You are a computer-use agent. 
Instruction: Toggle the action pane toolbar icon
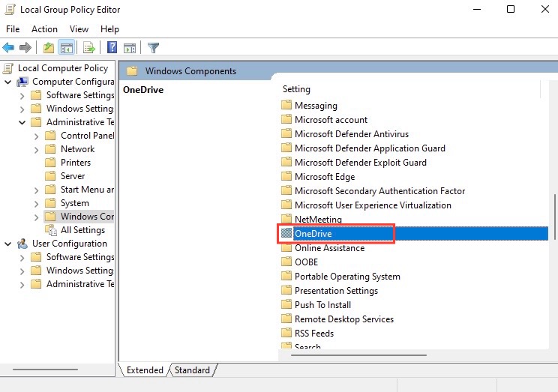(130, 47)
